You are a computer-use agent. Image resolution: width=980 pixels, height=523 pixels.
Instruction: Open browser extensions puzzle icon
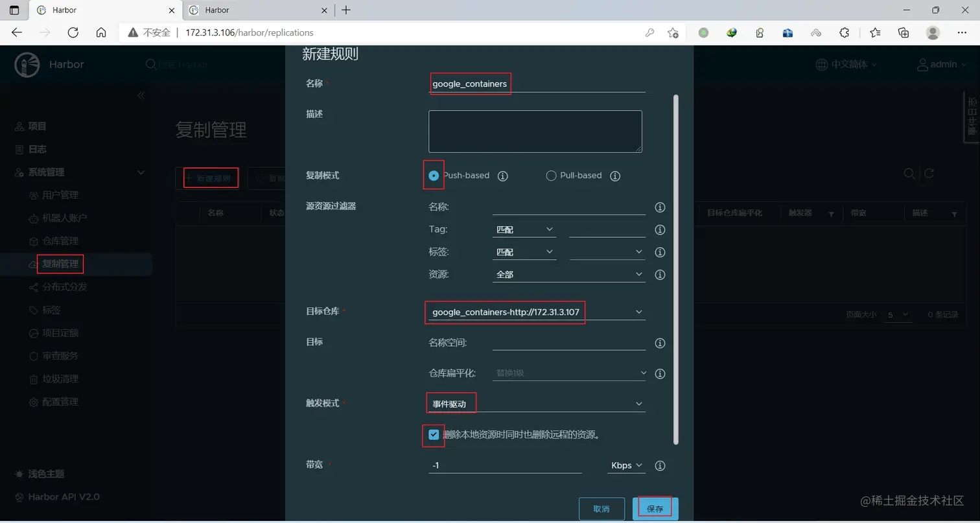[844, 32]
